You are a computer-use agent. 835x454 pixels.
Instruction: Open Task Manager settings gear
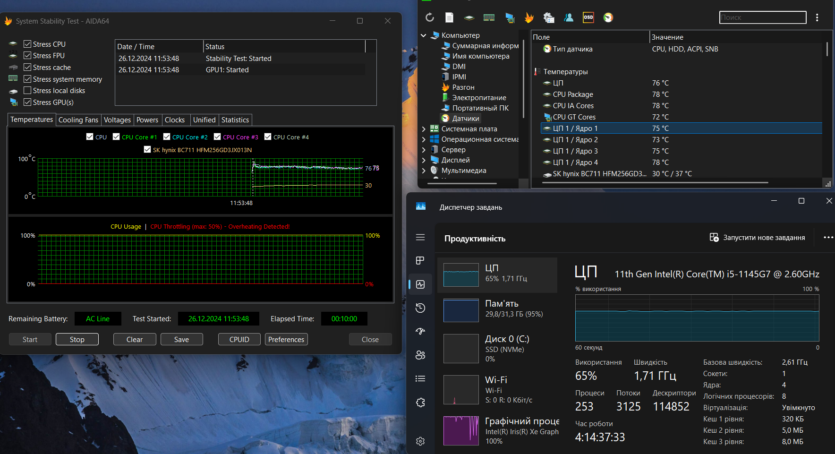point(420,441)
